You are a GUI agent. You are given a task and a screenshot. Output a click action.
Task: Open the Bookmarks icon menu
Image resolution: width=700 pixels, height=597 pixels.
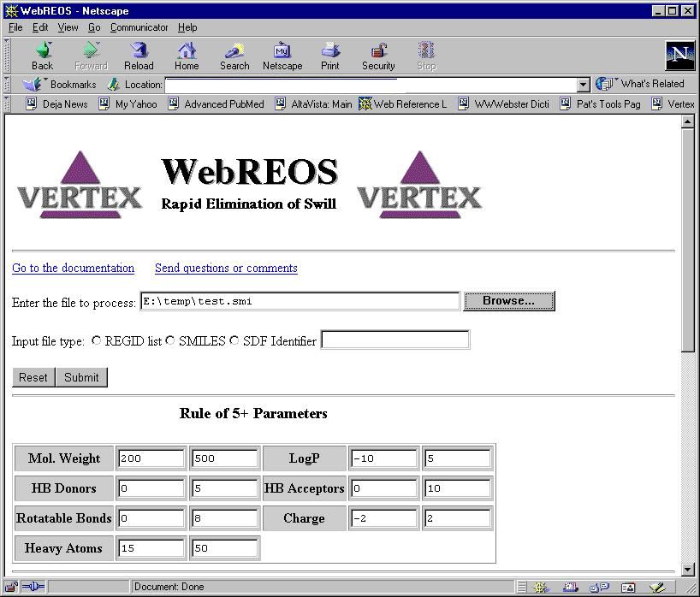pos(33,84)
